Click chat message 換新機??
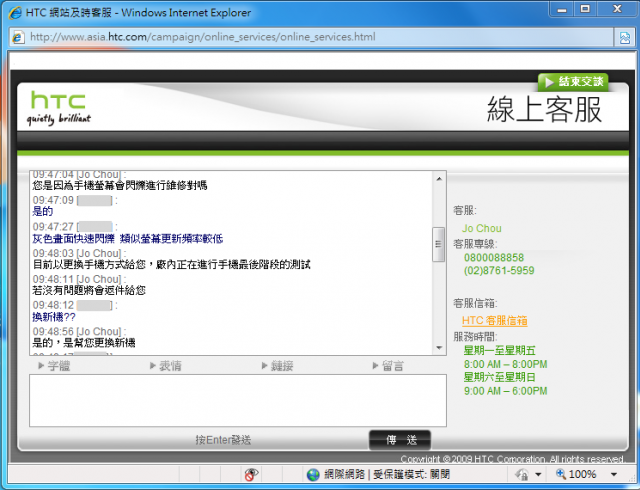640x490 pixels. (54, 317)
